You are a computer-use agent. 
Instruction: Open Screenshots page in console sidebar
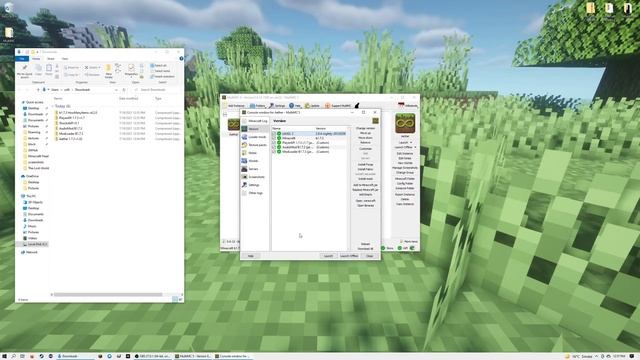(x=254, y=177)
